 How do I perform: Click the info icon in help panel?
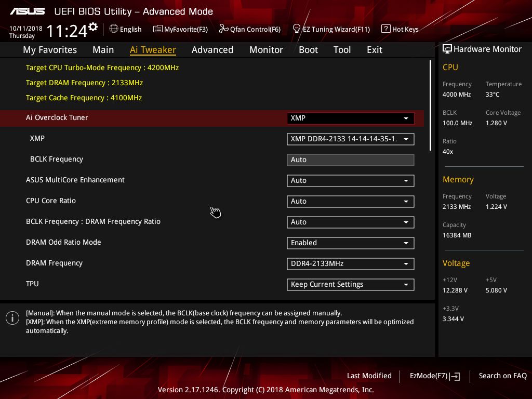(x=12, y=318)
